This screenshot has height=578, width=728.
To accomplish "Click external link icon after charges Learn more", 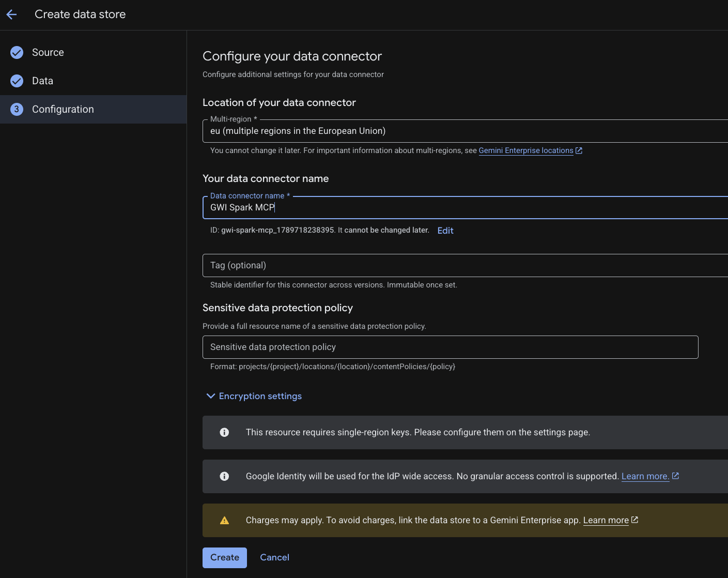I will (x=635, y=520).
